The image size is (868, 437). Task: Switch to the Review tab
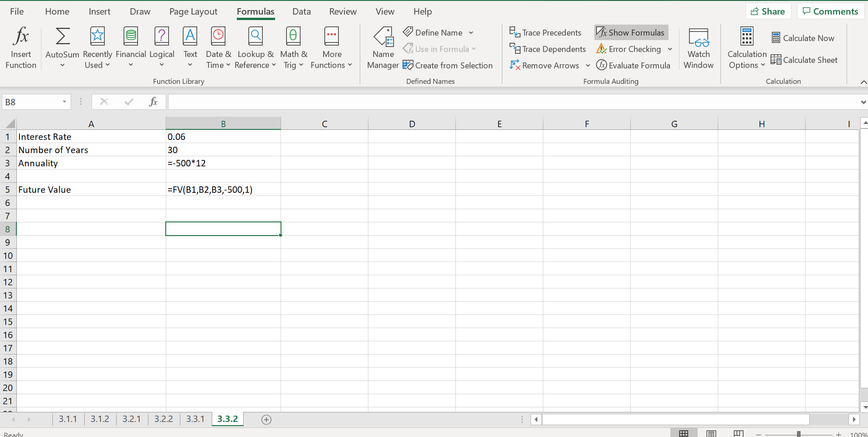tap(343, 11)
